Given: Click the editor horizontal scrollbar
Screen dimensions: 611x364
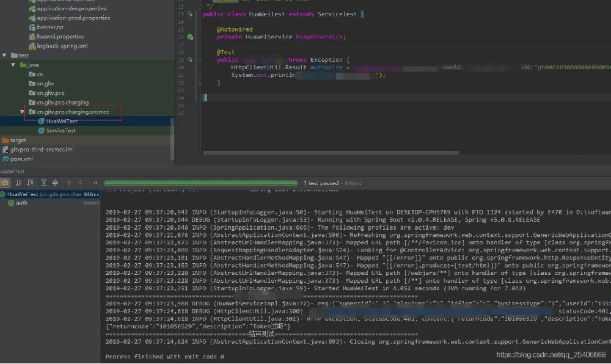Looking at the screenshot, I should [331, 153].
